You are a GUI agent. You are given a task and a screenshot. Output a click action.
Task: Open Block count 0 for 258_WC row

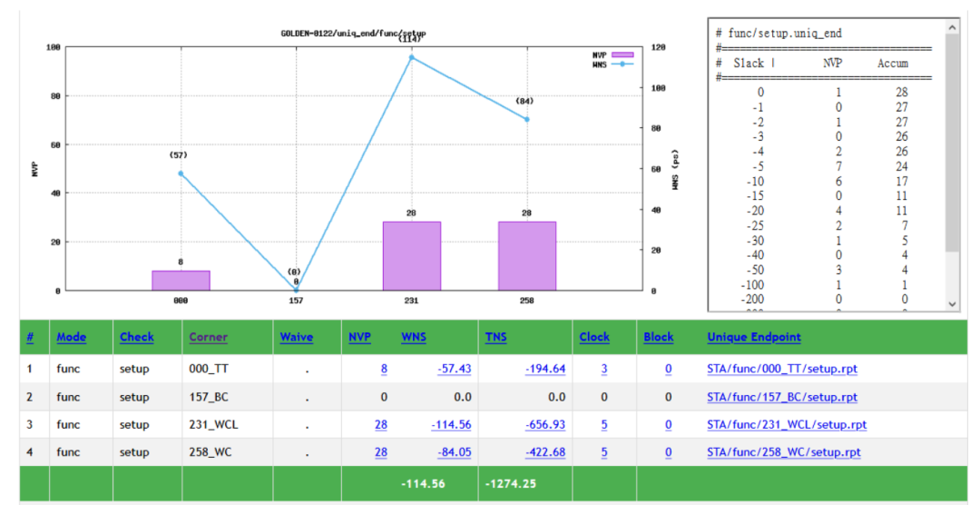668,452
